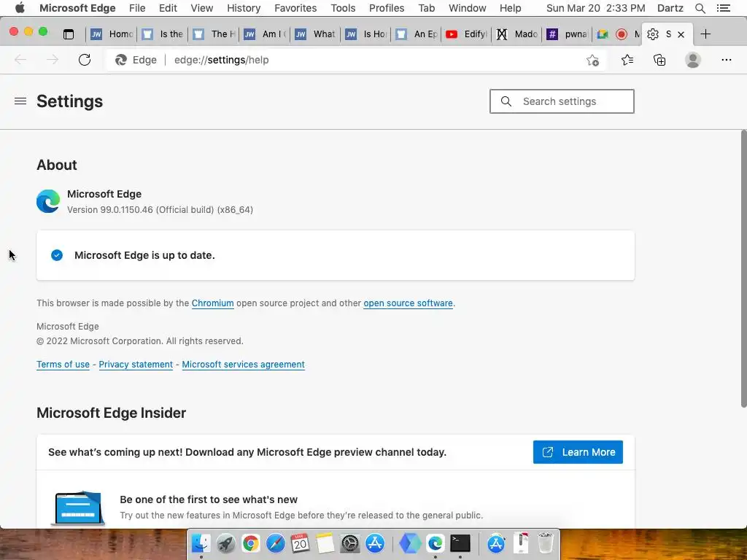Click the Microsoft Edge logo under About

tap(48, 201)
